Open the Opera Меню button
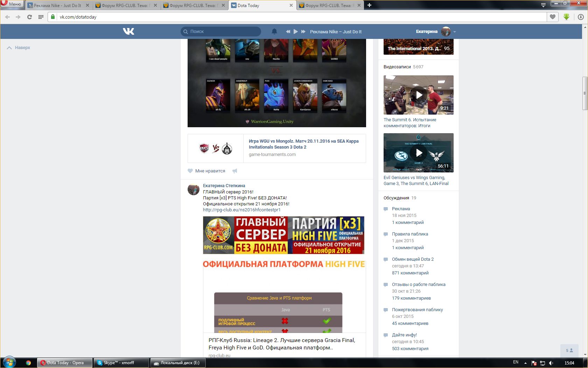Viewport: 588px width, 368px height. coord(12,4)
